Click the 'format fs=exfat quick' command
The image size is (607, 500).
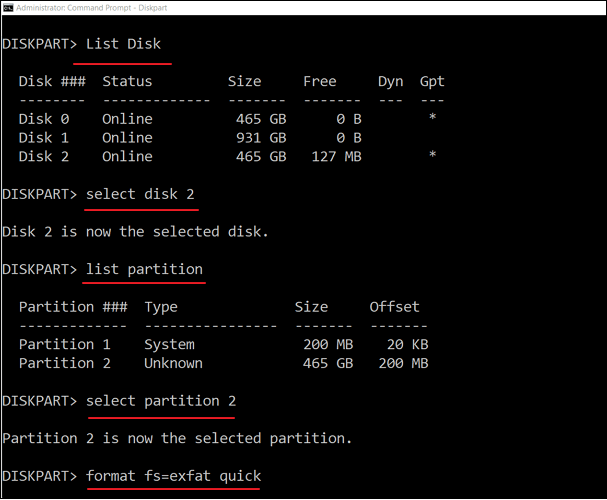(x=173, y=475)
